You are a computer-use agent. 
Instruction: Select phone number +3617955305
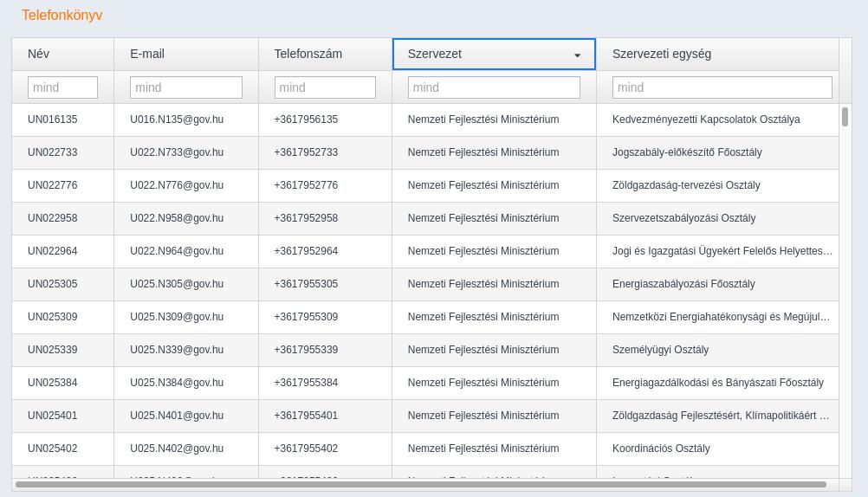tap(306, 284)
